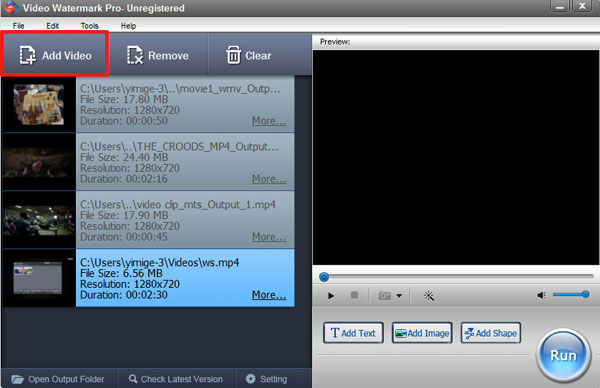
Task: Start processing with the Run button
Action: [x=563, y=356]
